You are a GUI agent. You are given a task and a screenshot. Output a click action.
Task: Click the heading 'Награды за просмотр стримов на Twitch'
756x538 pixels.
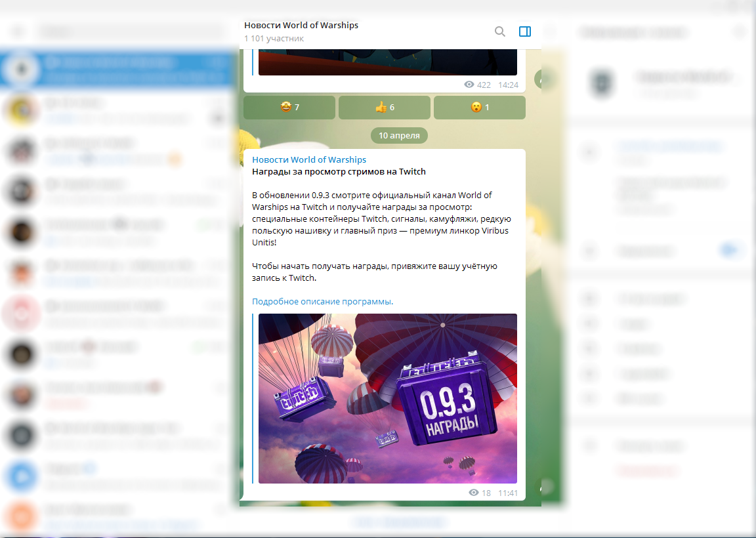click(x=339, y=172)
